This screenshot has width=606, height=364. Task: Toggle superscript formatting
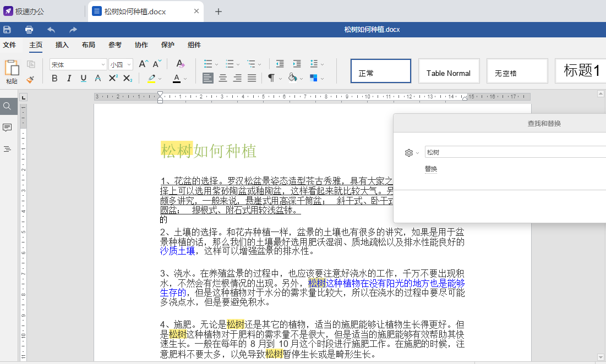tap(113, 79)
